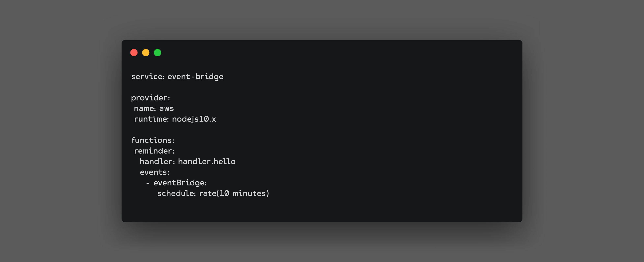Click the 'schedule:' key text
This screenshot has height=262, width=644.
[176, 193]
